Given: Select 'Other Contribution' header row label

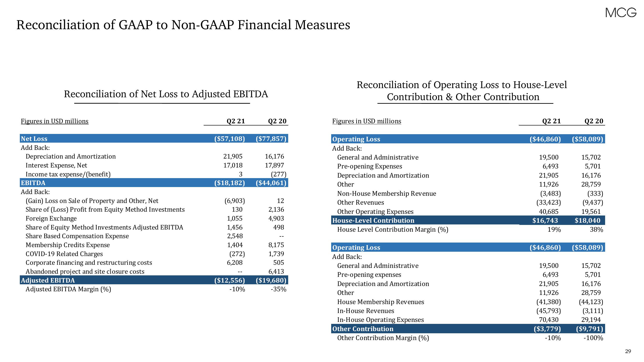Looking at the screenshot, I should (363, 329).
